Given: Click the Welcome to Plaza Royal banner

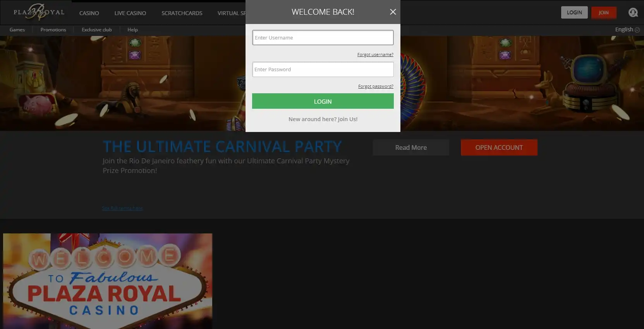Looking at the screenshot, I should 108,281.
